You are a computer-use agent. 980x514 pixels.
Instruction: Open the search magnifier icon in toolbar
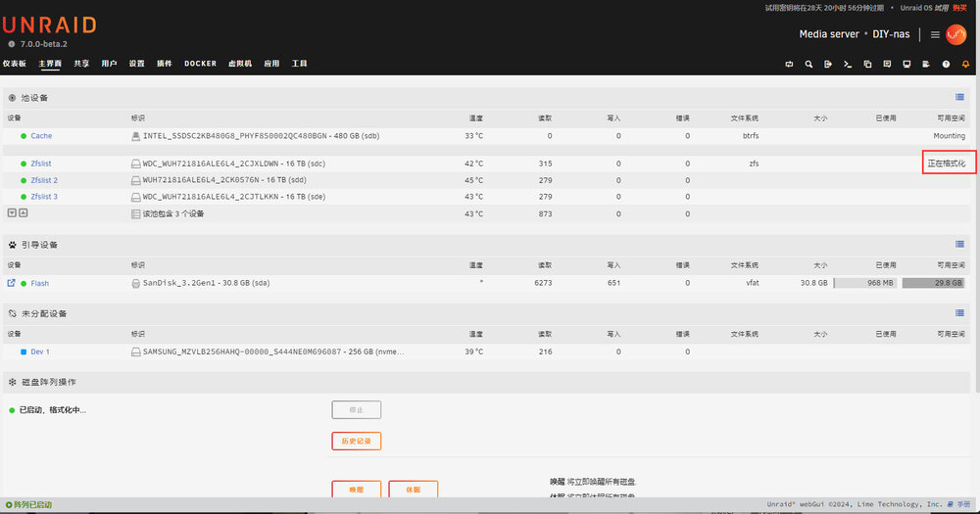(808, 64)
